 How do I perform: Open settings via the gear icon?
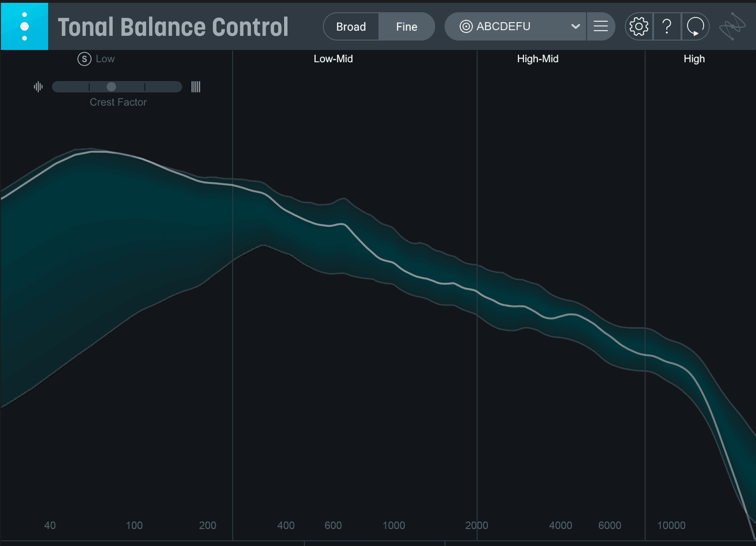pos(639,26)
